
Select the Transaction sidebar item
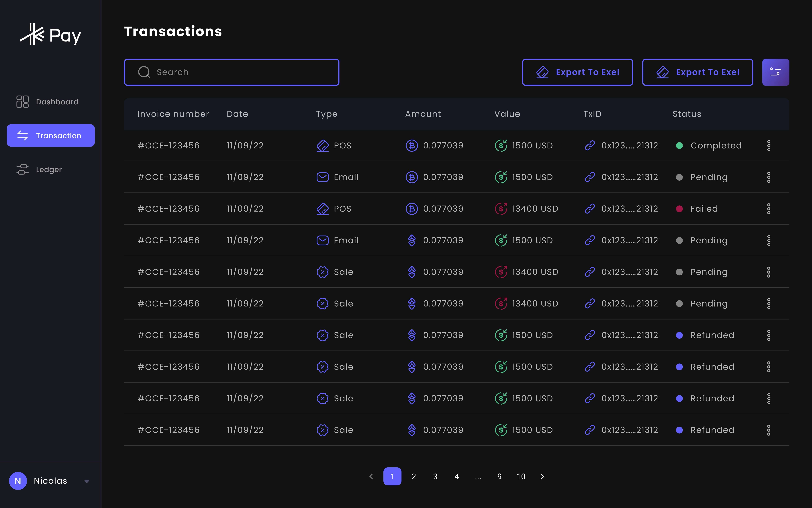pos(51,135)
